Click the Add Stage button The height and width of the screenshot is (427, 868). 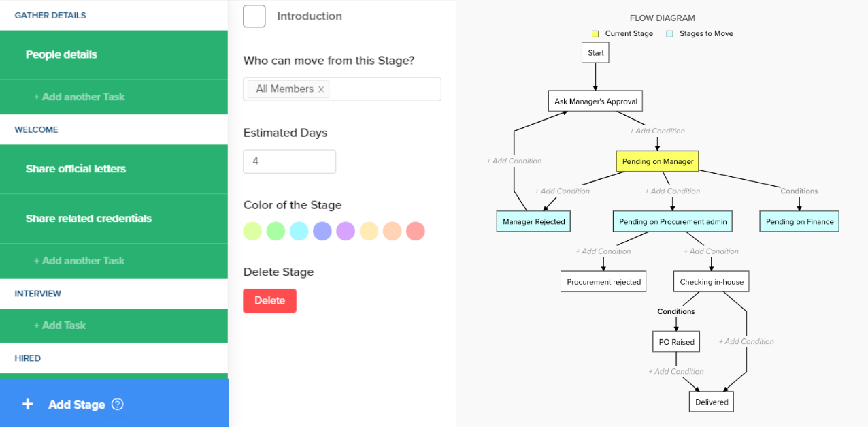pos(76,405)
